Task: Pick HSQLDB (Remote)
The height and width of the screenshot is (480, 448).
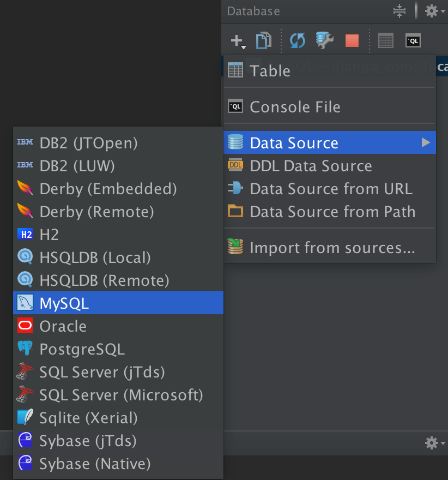Action: pos(118,280)
